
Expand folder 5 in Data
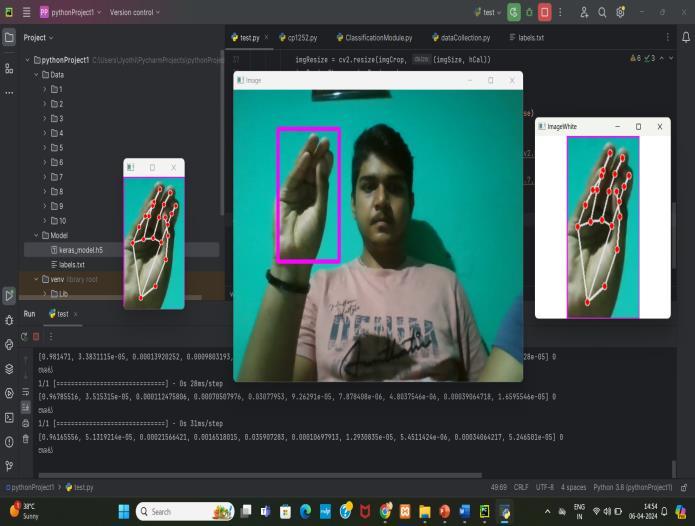(45, 148)
